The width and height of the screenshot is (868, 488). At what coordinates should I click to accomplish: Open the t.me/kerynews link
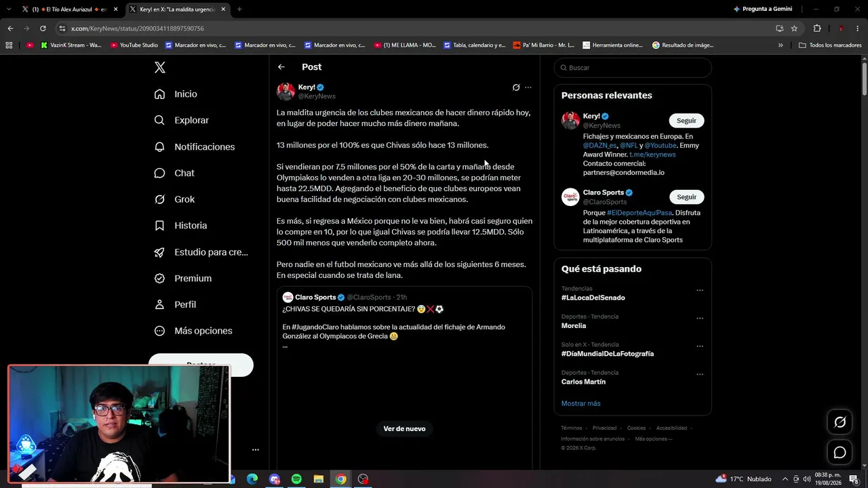pyautogui.click(x=652, y=155)
